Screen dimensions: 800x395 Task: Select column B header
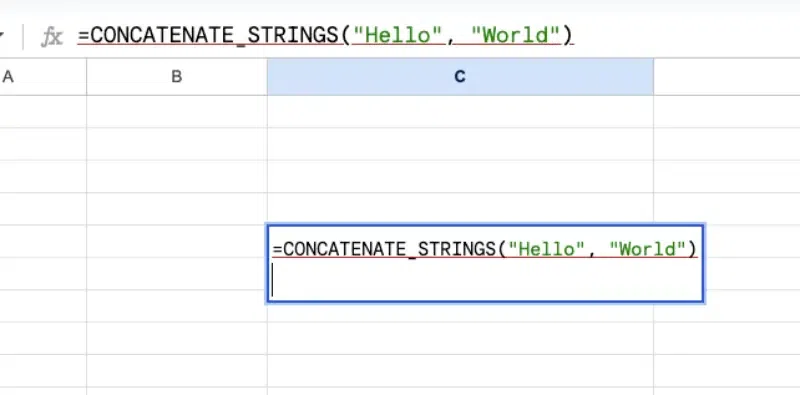(x=177, y=77)
